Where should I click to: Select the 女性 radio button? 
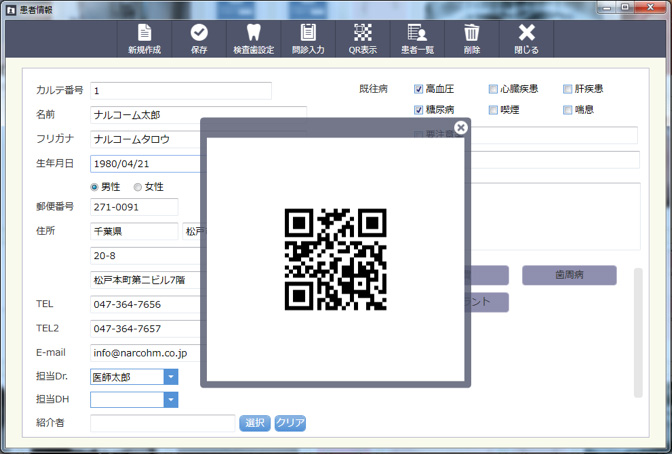(x=138, y=187)
